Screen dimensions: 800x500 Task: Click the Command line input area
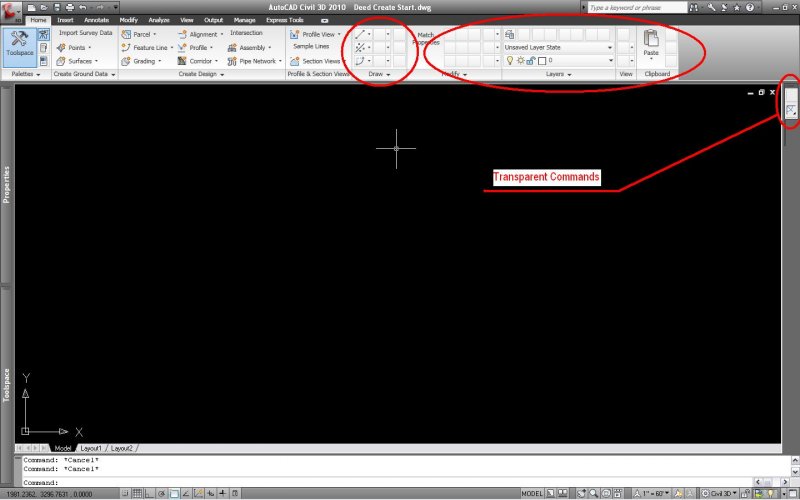pyautogui.click(x=388, y=482)
